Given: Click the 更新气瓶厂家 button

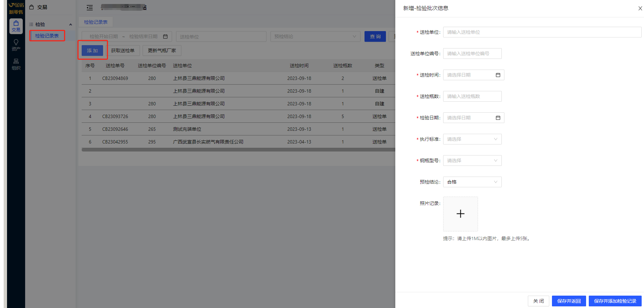Looking at the screenshot, I should click(x=162, y=50).
